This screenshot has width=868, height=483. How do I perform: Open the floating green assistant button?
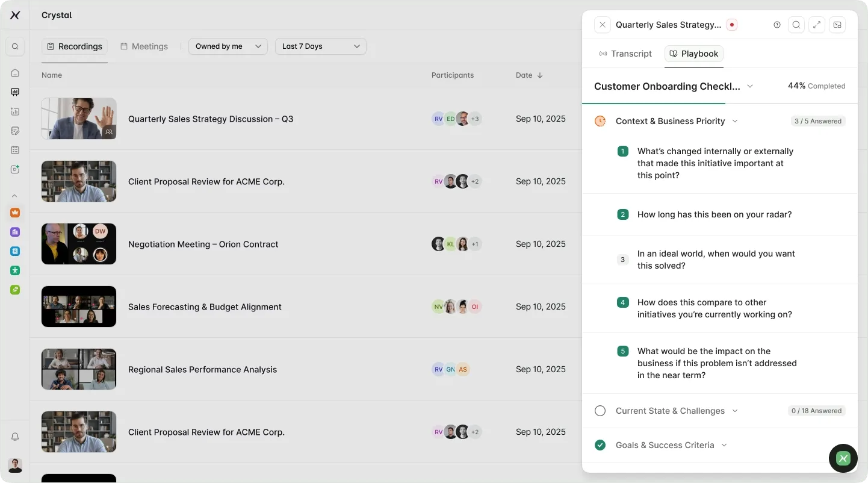[843, 458]
